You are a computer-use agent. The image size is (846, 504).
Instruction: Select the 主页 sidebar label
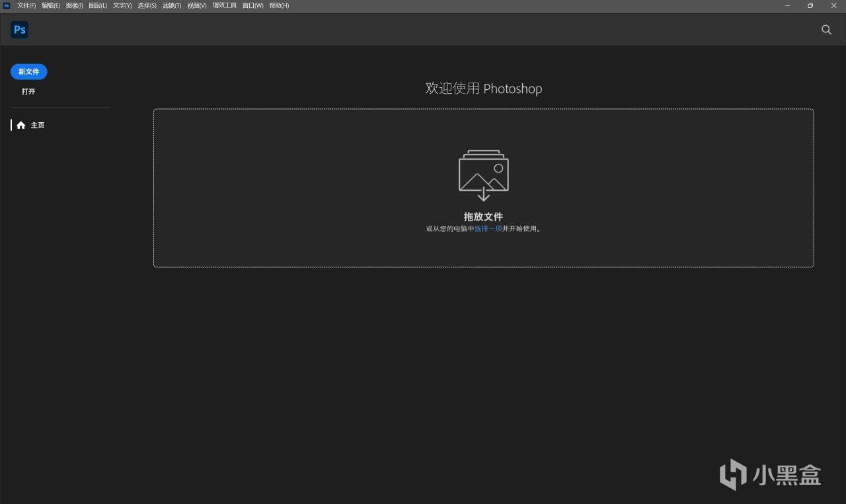(x=38, y=125)
